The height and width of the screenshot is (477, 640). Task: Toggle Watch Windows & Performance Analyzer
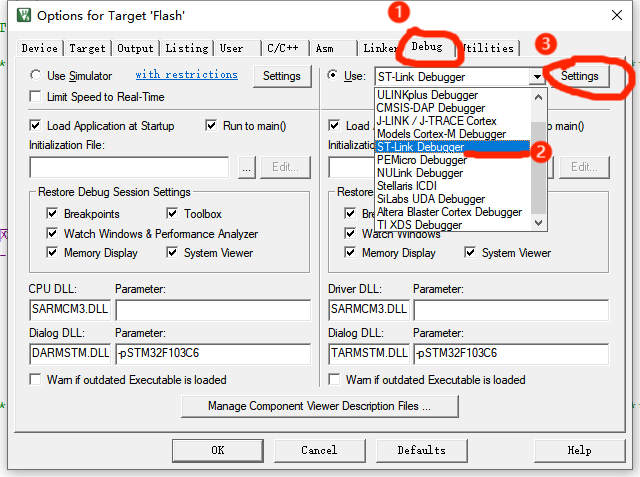(x=52, y=233)
